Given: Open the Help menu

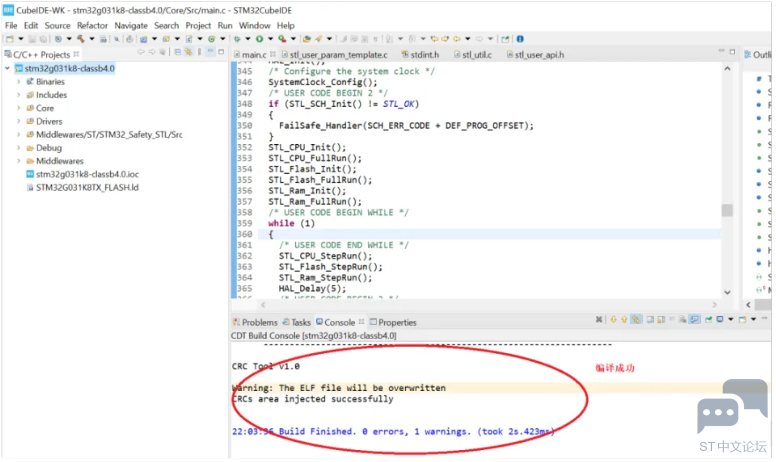Looking at the screenshot, I should [285, 25].
